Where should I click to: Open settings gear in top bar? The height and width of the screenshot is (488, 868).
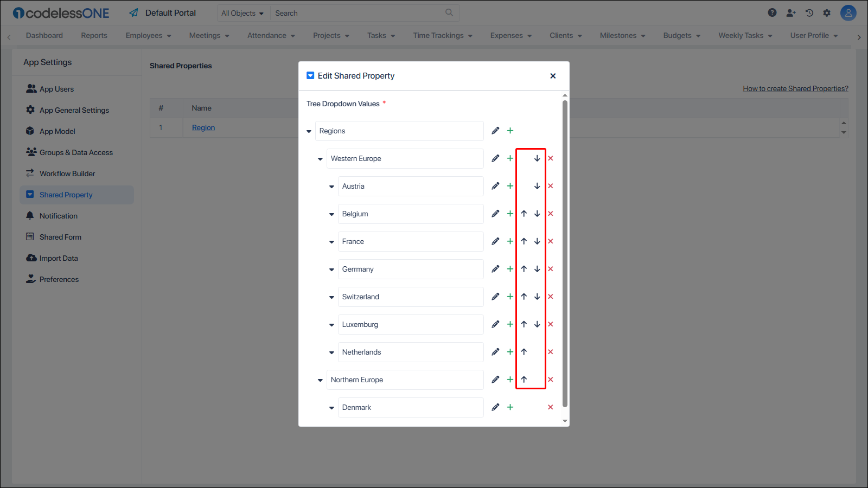(827, 13)
